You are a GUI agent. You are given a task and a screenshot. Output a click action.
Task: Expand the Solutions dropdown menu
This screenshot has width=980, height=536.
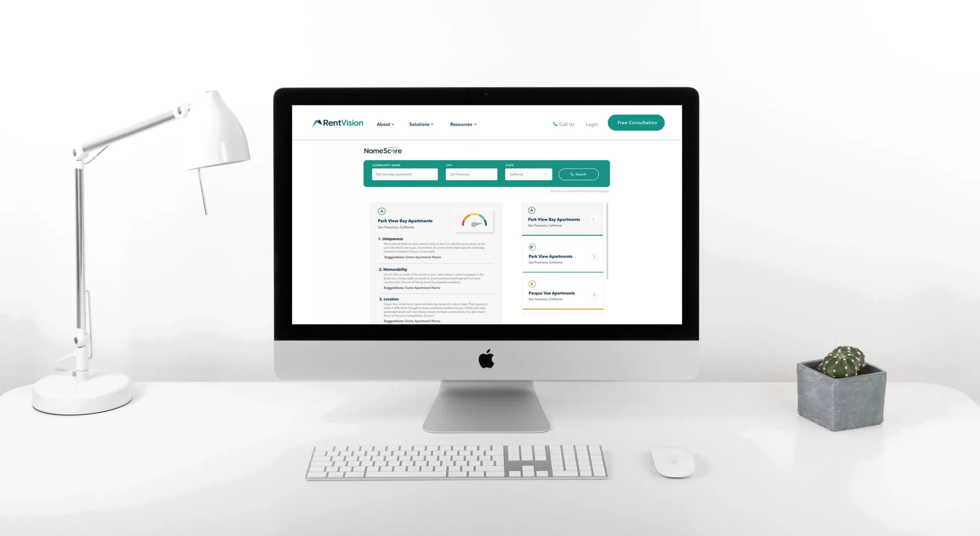click(x=421, y=124)
